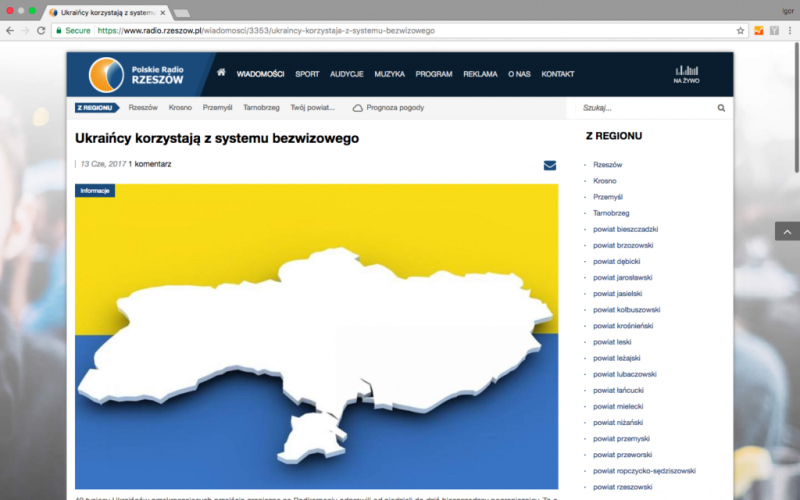Click the home icon in navigation bar
Screen dimensions: 800x500
221,73
